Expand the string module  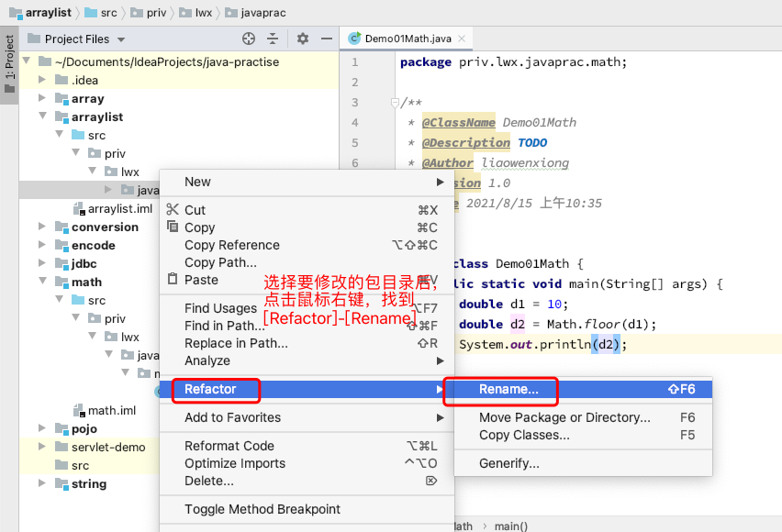[x=42, y=483]
